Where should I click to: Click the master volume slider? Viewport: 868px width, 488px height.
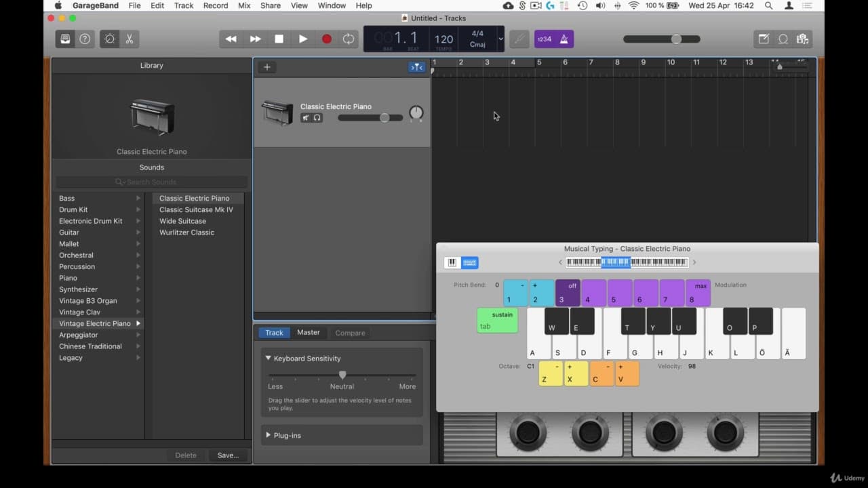662,39
